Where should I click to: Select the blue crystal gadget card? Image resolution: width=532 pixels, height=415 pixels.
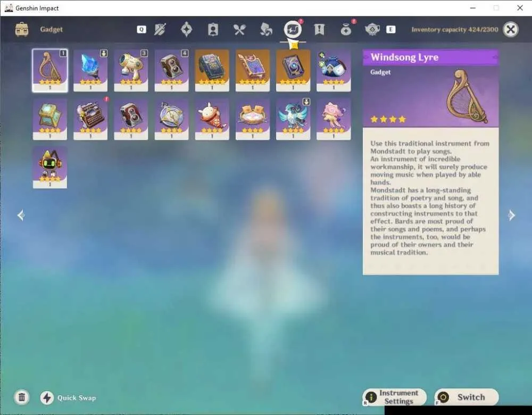pos(90,71)
